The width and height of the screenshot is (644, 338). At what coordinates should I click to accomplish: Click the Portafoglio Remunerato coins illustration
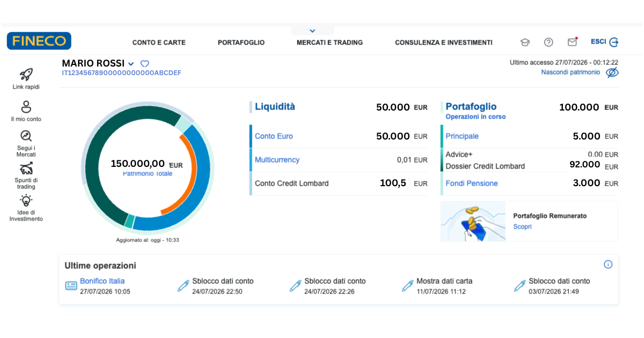click(473, 221)
